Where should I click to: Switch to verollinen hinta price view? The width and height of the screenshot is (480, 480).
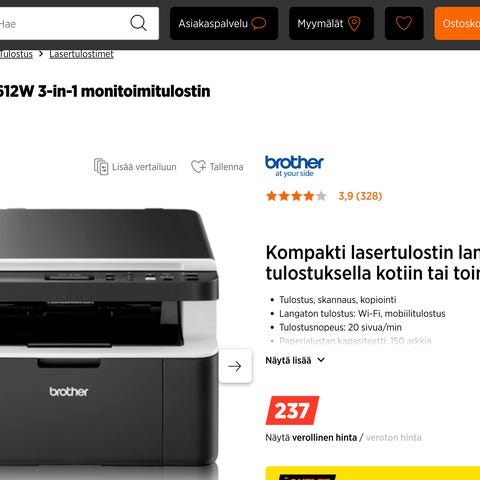(324, 437)
